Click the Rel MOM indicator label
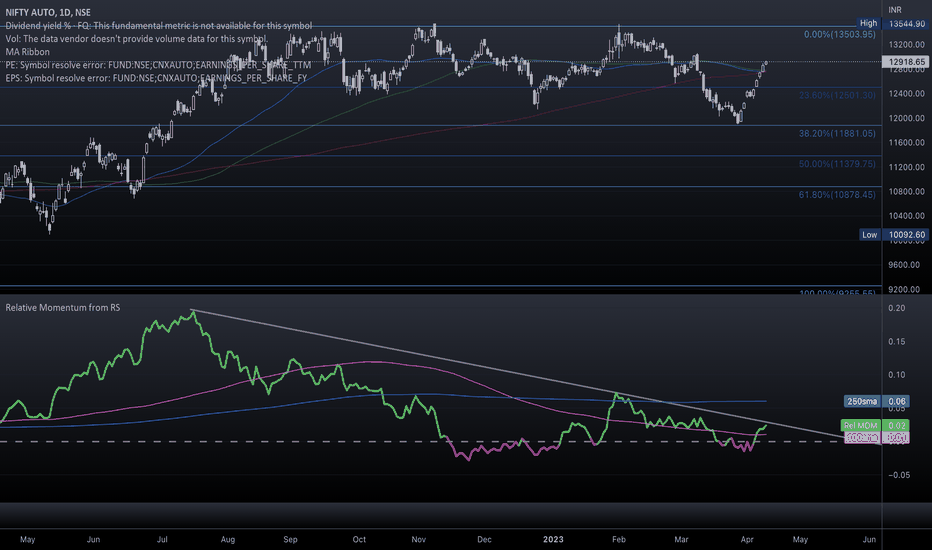The height and width of the screenshot is (550, 932). tap(861, 425)
